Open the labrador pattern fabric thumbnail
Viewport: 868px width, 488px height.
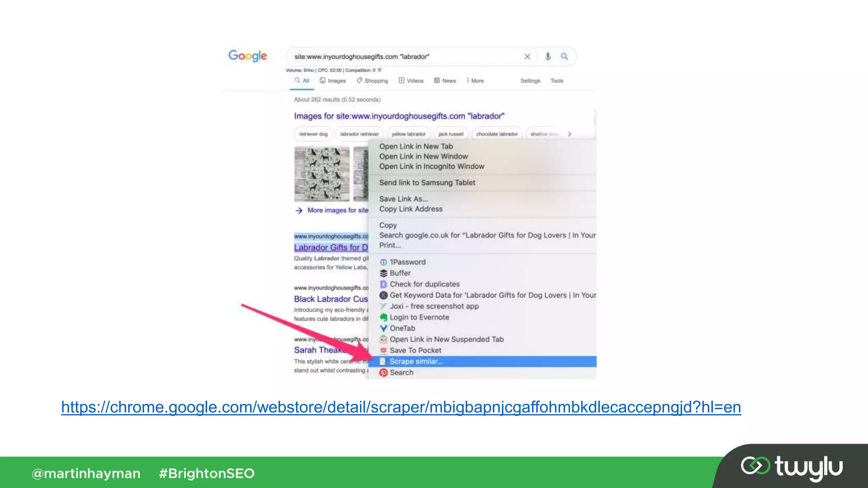point(322,174)
